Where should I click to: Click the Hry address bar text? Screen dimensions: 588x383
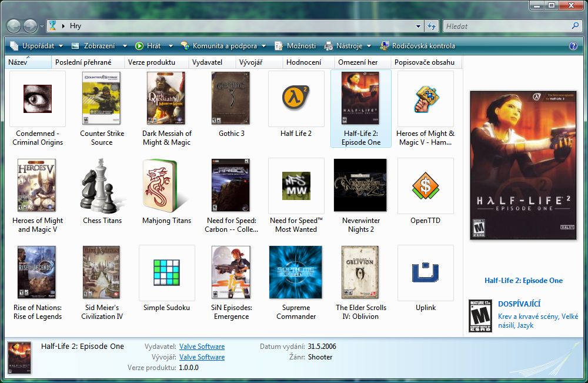coord(75,26)
